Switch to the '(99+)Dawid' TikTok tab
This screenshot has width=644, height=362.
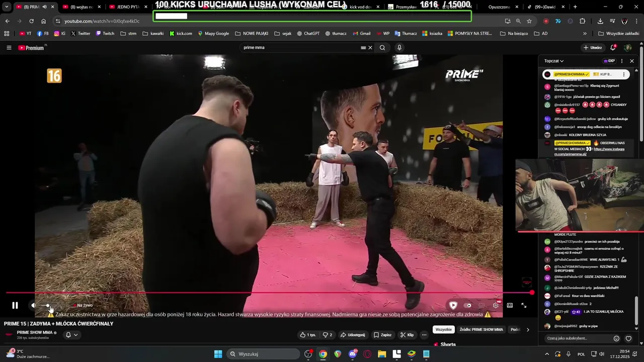pos(546,7)
